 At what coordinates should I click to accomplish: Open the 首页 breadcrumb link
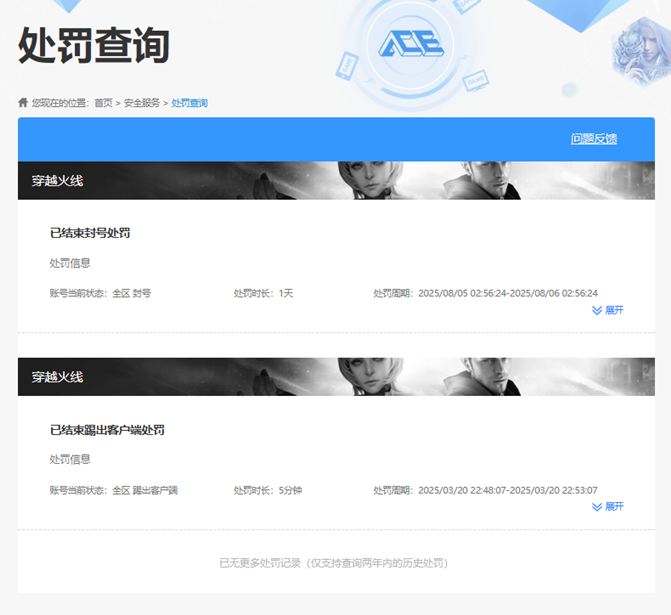104,103
